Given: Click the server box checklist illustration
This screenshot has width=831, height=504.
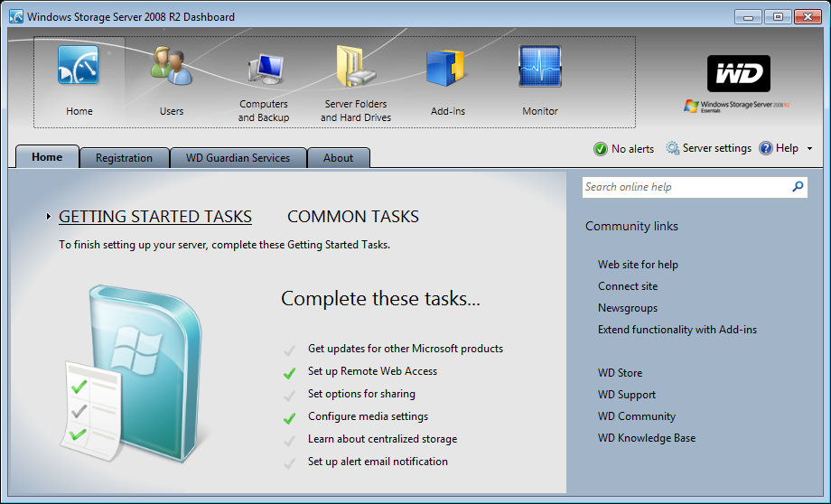Looking at the screenshot, I should pos(131,374).
